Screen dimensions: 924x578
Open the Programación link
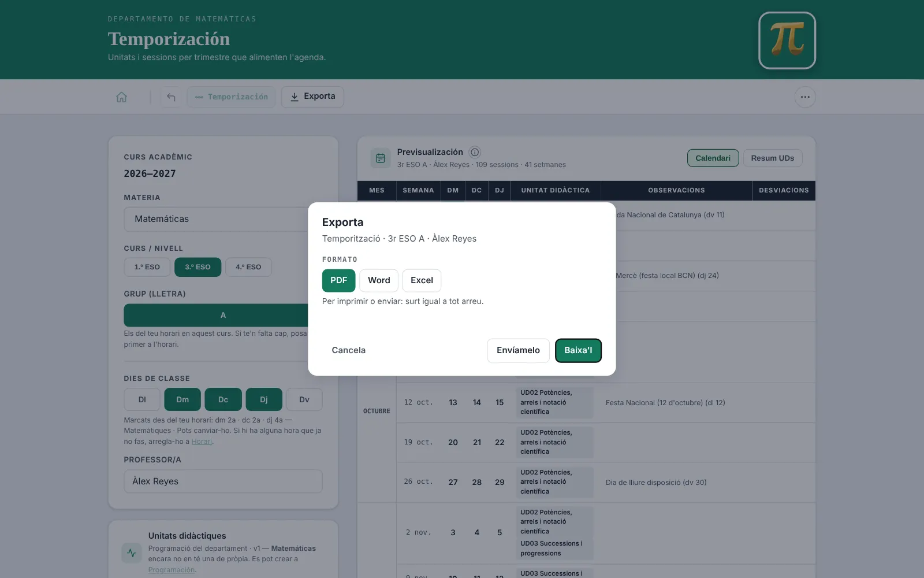click(172, 570)
